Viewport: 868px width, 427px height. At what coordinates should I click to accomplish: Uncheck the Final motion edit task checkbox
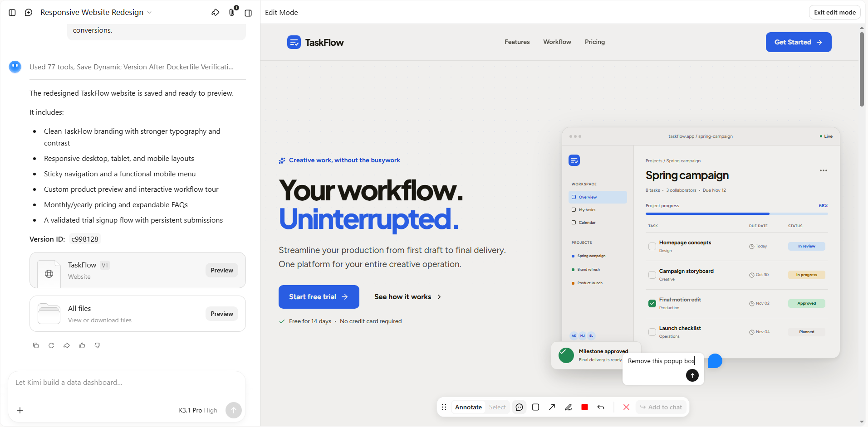click(652, 304)
